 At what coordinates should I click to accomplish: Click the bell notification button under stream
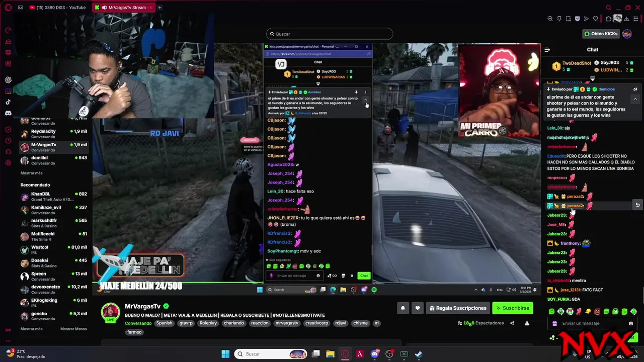[x=403, y=308]
